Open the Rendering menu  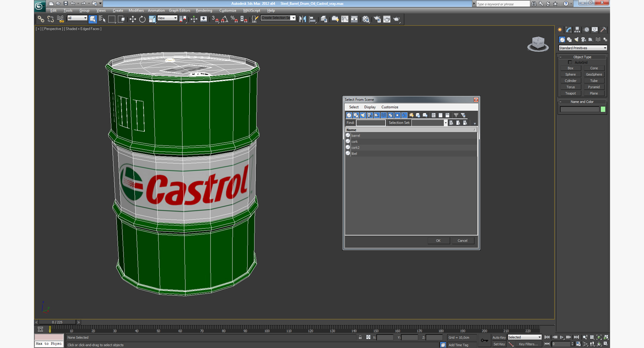pos(204,10)
